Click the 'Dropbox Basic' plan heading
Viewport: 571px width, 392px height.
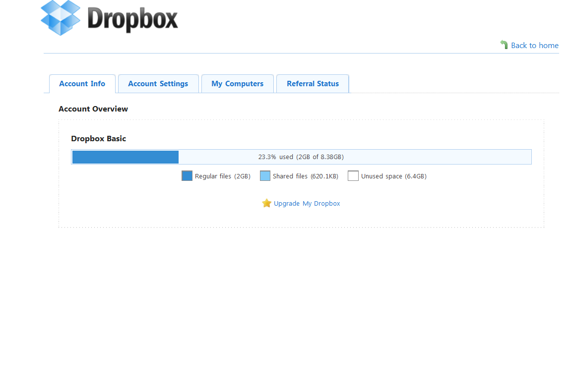(x=98, y=139)
